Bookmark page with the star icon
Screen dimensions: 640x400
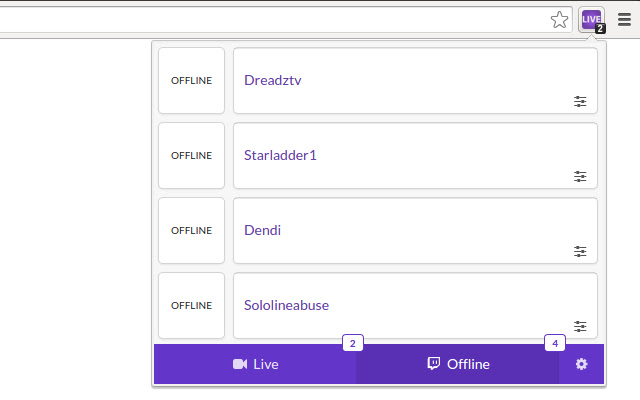[560, 19]
